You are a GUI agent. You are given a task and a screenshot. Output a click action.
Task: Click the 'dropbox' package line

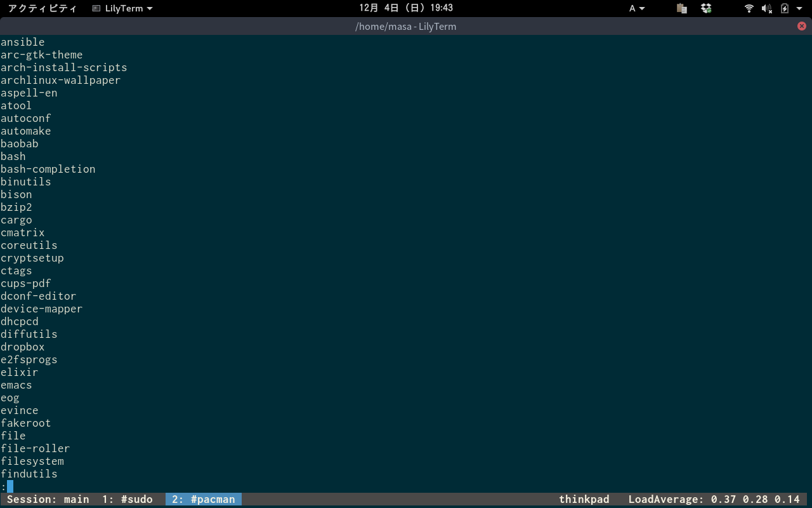pyautogui.click(x=23, y=347)
